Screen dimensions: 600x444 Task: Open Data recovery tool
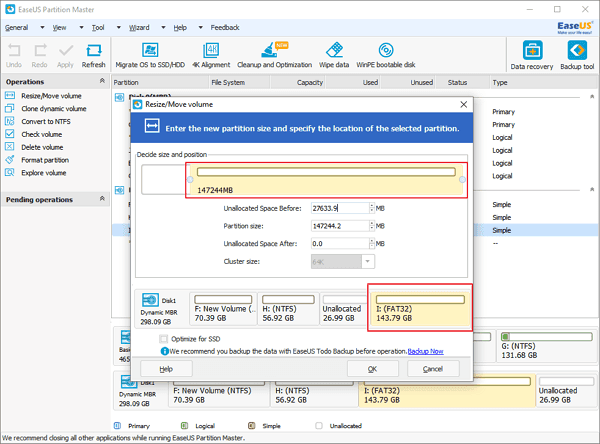(x=532, y=56)
